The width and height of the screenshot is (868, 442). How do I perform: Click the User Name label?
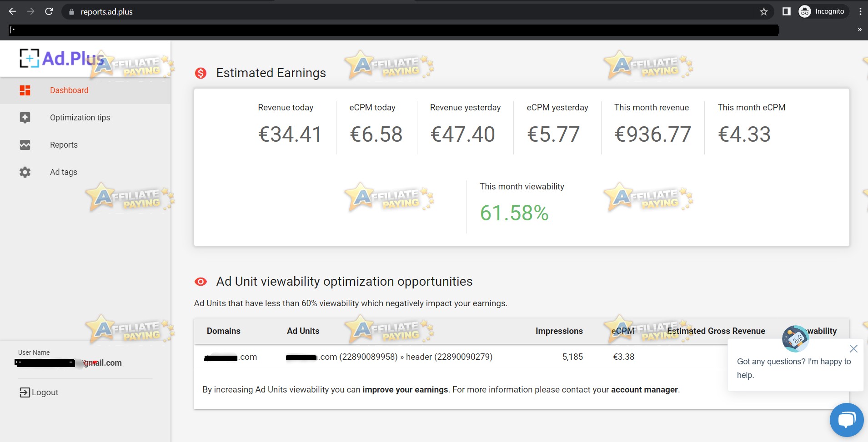[34, 353]
